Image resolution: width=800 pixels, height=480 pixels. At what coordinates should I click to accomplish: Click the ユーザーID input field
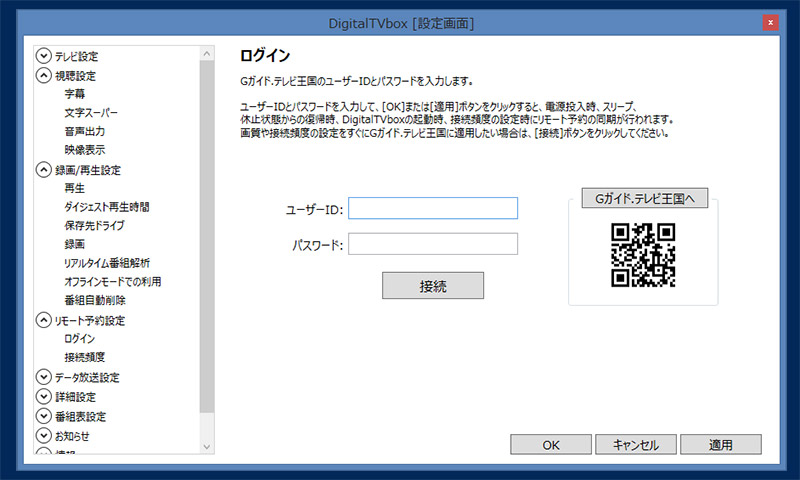pos(432,208)
